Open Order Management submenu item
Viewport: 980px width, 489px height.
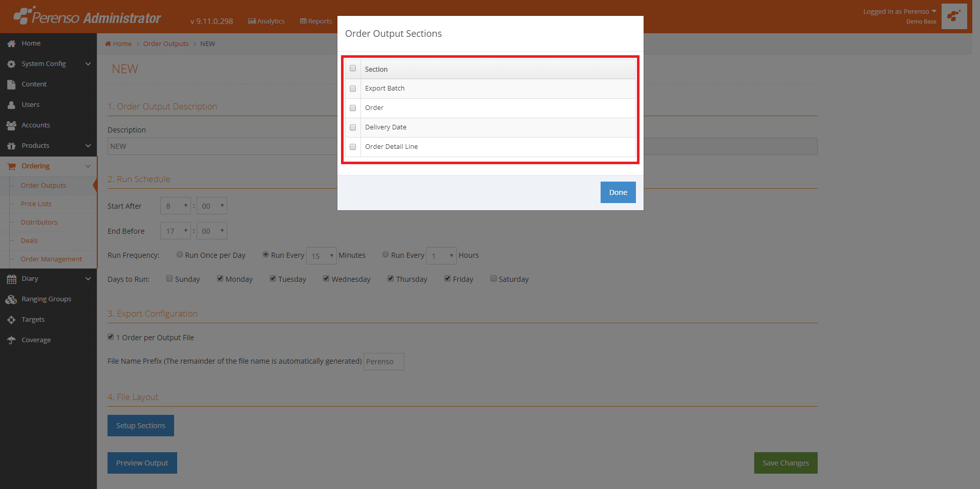click(51, 259)
